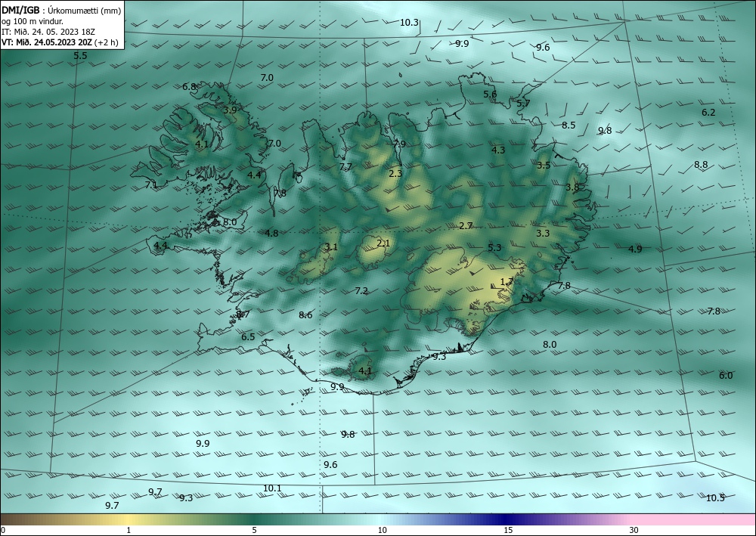This screenshot has width=756, height=536.
Task: Pick the dark navy band on the color scale
Action: tap(507, 519)
